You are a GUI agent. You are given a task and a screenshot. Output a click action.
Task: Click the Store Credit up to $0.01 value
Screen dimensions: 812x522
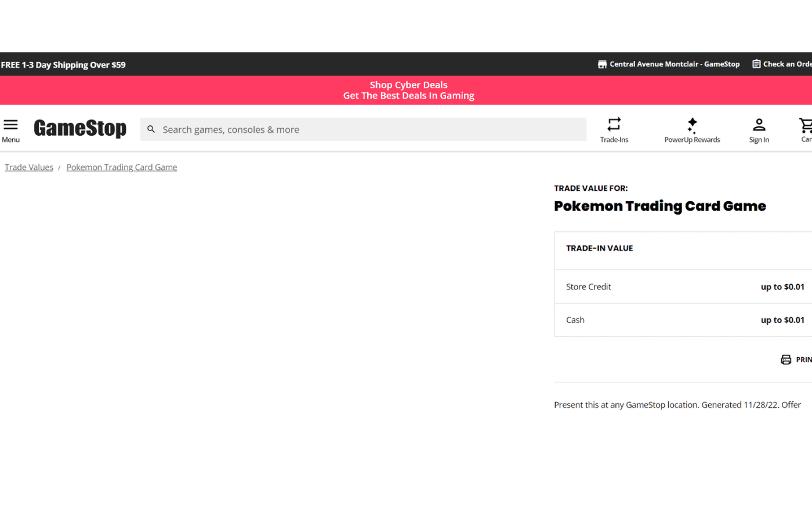coord(782,287)
